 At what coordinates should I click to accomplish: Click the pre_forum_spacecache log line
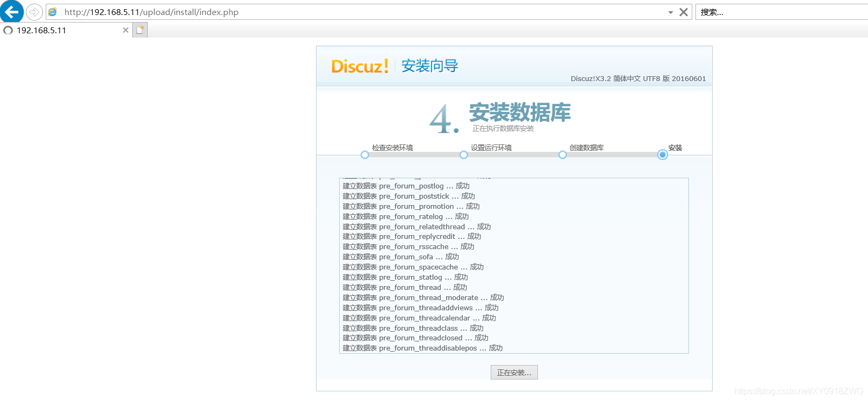tap(413, 267)
